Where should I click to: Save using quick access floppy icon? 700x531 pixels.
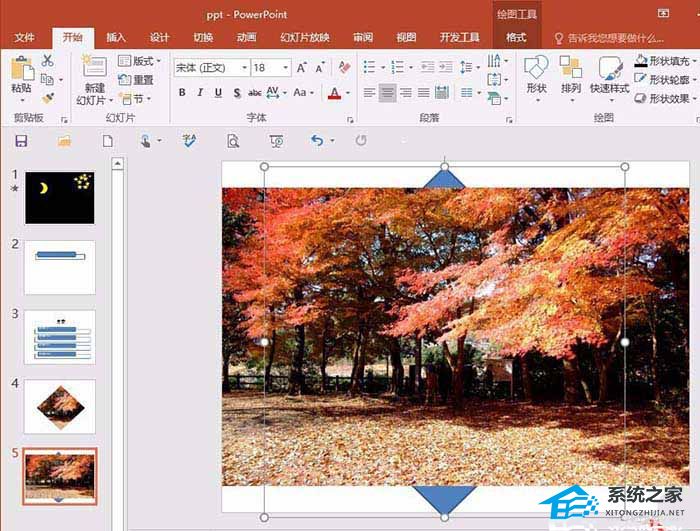pyautogui.click(x=21, y=141)
